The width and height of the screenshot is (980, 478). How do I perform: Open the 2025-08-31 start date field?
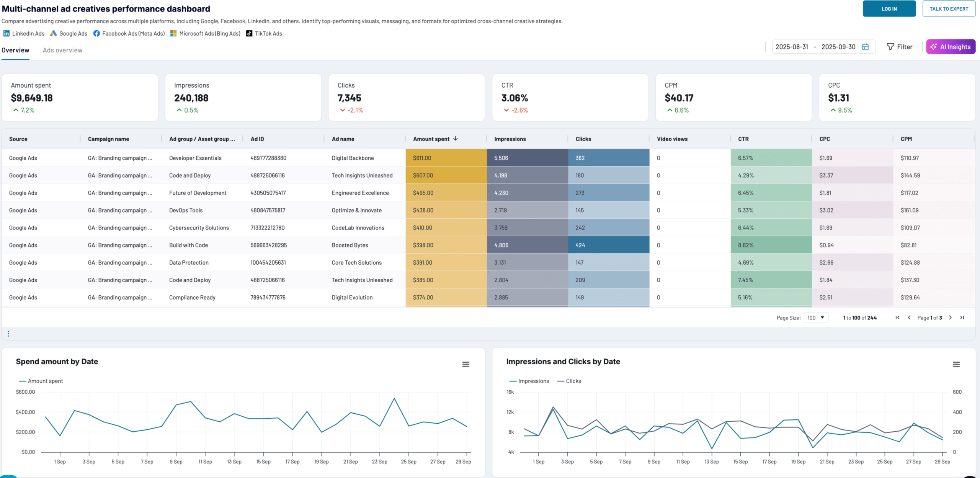792,47
